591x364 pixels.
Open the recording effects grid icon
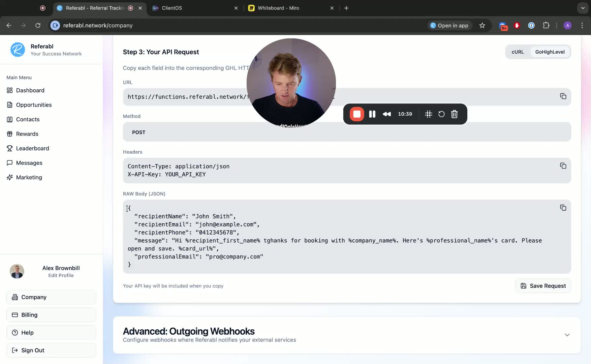point(429,114)
